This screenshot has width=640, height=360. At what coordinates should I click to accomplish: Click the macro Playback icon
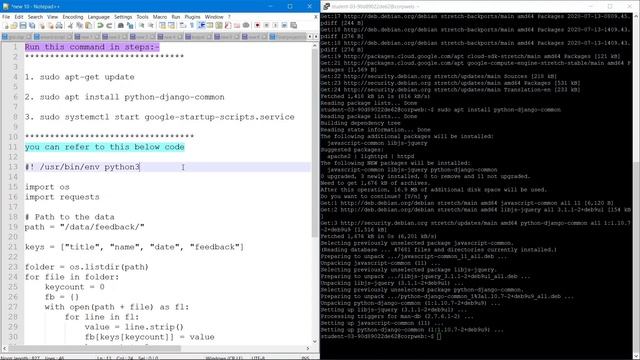(x=275, y=26)
